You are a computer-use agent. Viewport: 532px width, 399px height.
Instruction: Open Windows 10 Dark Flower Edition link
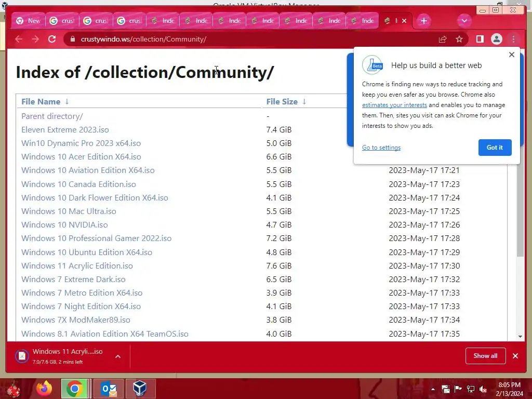(95, 198)
